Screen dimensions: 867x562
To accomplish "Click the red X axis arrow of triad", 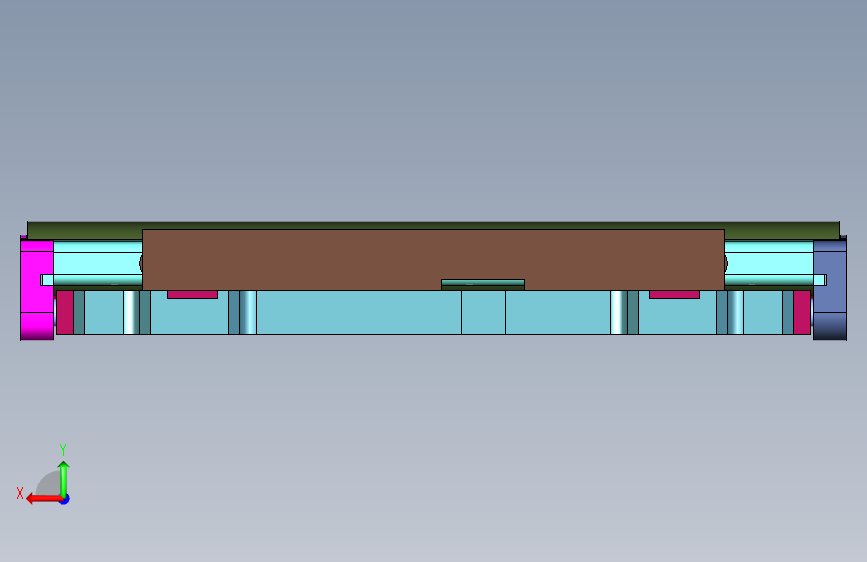I will (43, 499).
